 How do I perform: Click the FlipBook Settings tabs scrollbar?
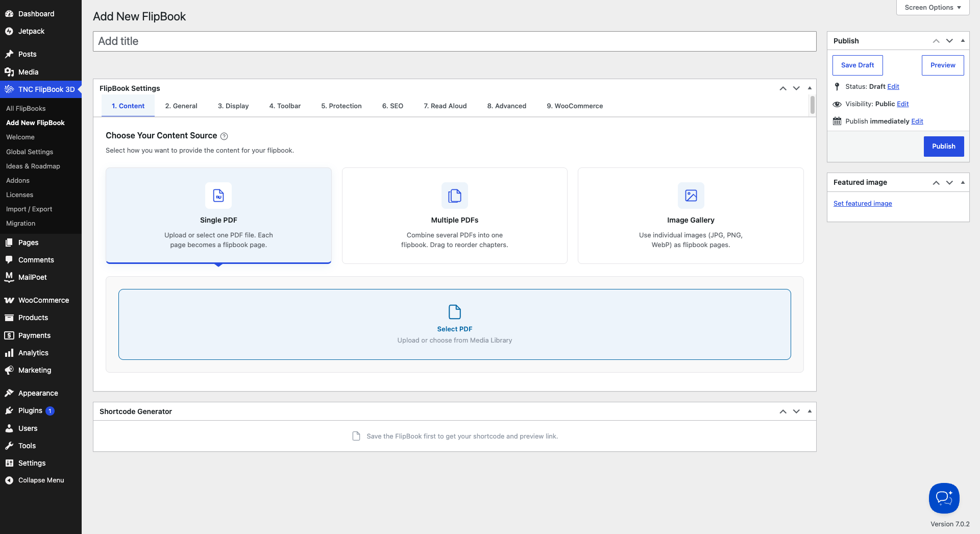point(813,105)
